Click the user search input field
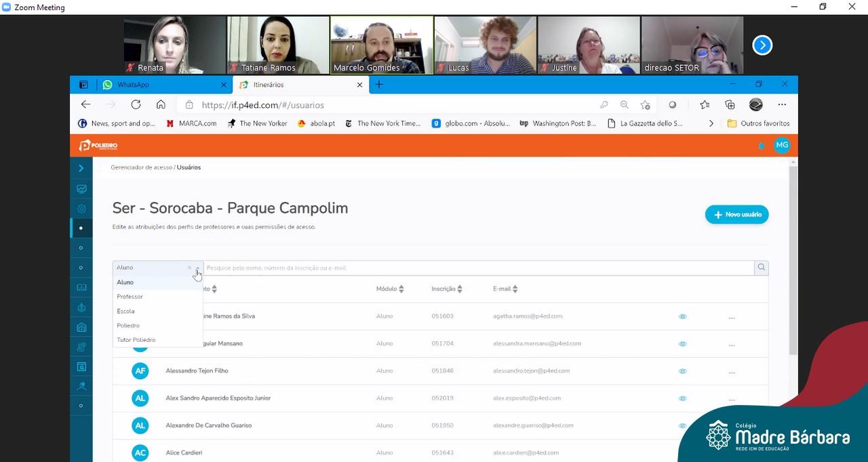 (x=475, y=268)
